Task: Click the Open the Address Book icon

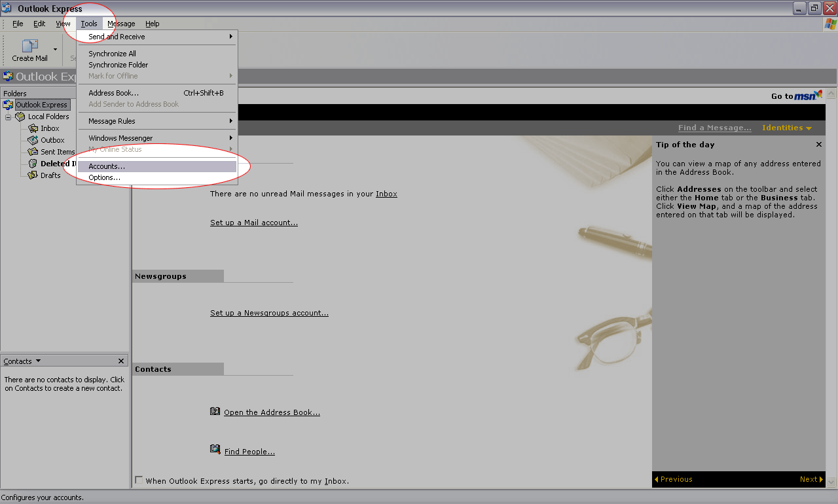Action: pyautogui.click(x=215, y=412)
